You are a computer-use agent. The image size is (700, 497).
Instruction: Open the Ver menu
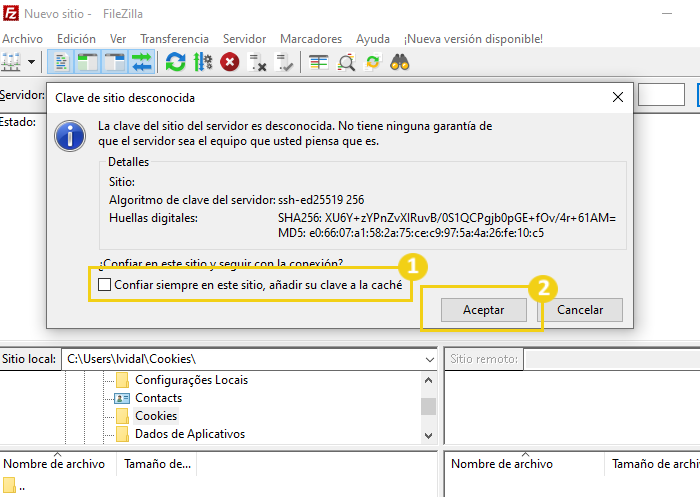(118, 39)
